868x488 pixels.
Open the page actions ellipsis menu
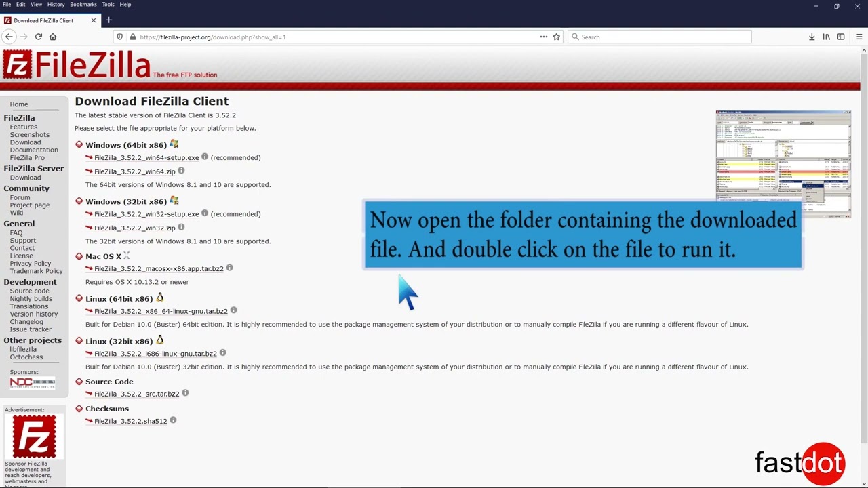(542, 37)
